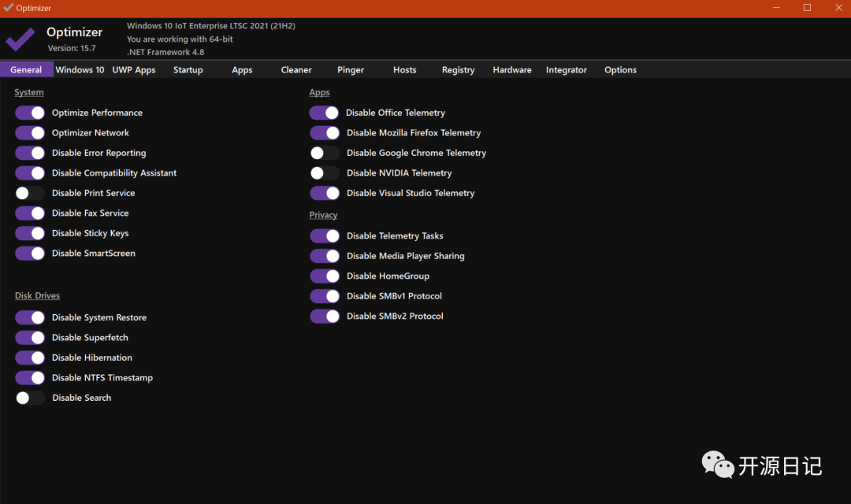The image size is (851, 504).
Task: Toggle Disable Media Player Sharing switch
Action: pyautogui.click(x=325, y=256)
